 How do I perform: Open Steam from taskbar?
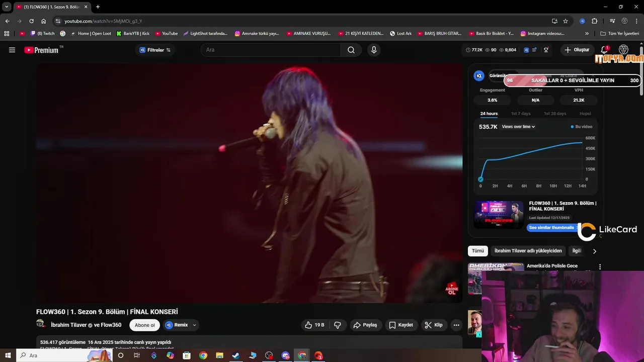(x=235, y=355)
